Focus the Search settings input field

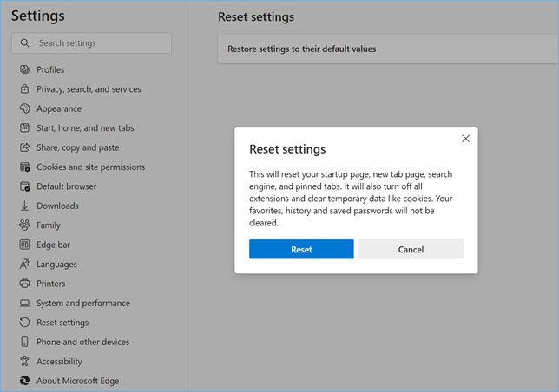coord(100,43)
